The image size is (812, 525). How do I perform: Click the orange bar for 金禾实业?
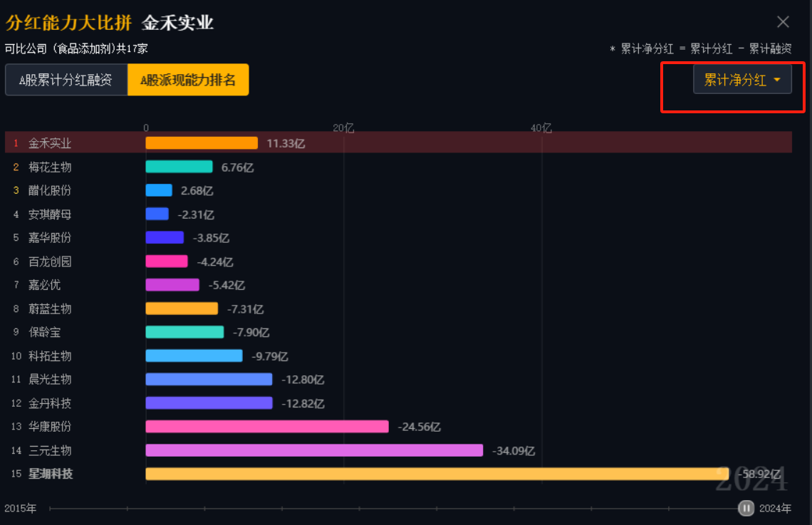click(202, 143)
